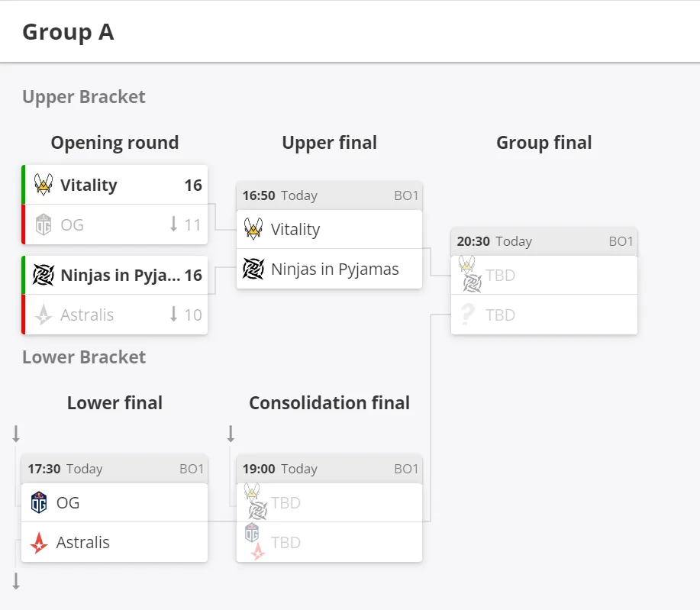The height and width of the screenshot is (610, 700).
Task: Click Vitality logo in Upper final match
Action: tap(253, 228)
